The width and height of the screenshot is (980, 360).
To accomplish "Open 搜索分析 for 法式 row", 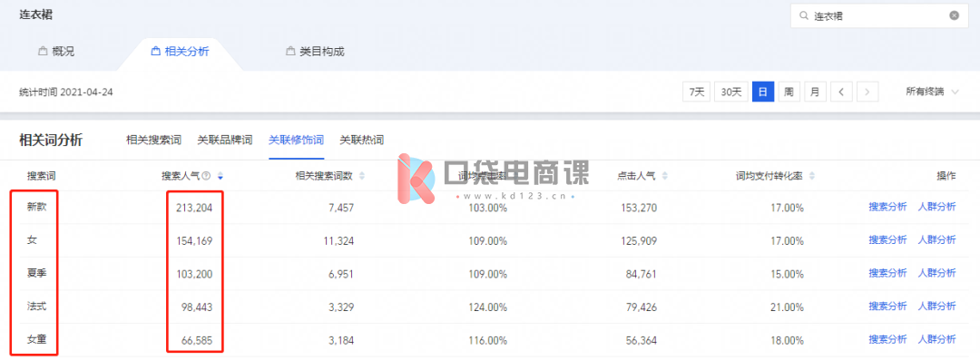I will click(x=887, y=306).
